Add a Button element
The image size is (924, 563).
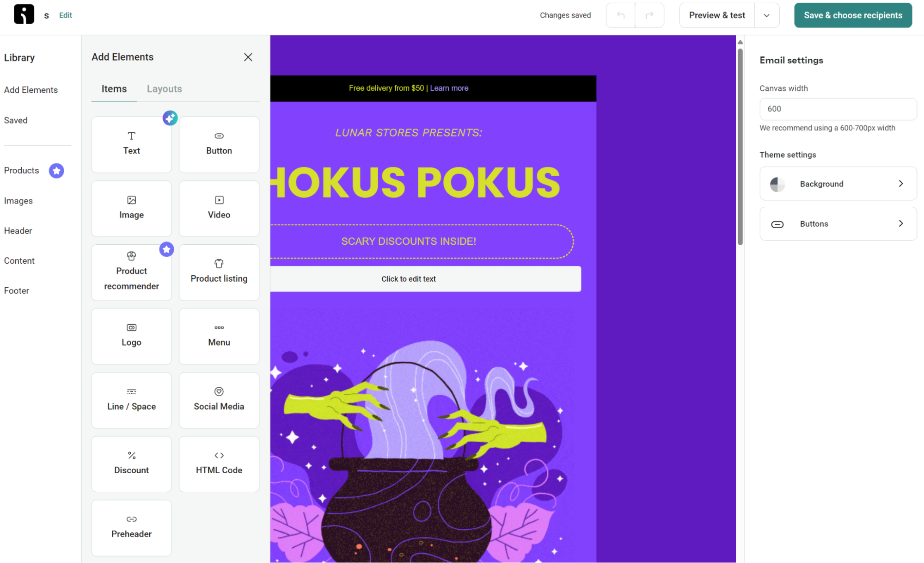(x=219, y=145)
